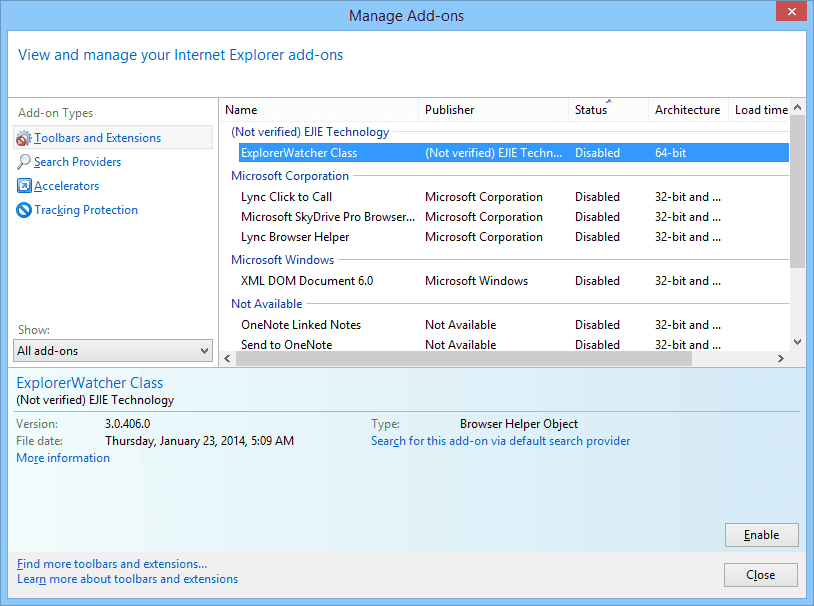
Task: Click the vertical scrollbar up arrow
Action: (798, 107)
